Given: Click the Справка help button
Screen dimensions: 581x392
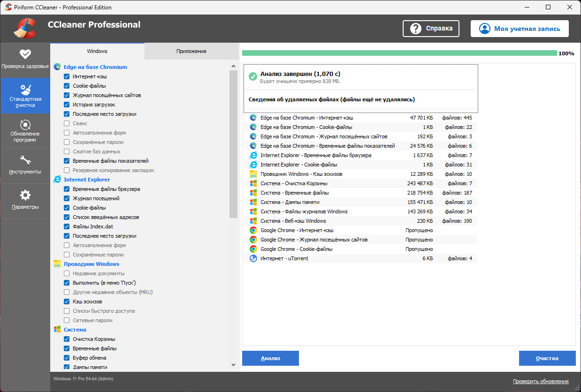Looking at the screenshot, I should pyautogui.click(x=431, y=29).
